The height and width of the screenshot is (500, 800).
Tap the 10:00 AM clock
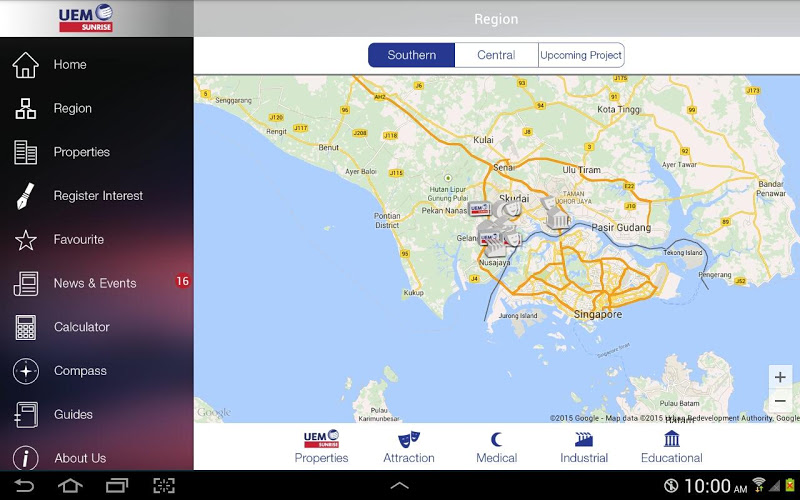(715, 486)
